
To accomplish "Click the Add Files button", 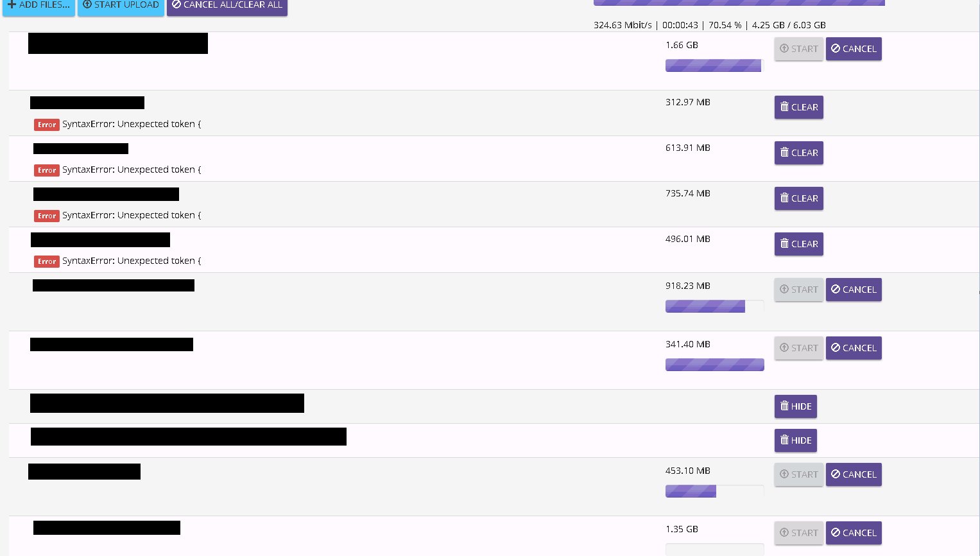I will pos(39,6).
